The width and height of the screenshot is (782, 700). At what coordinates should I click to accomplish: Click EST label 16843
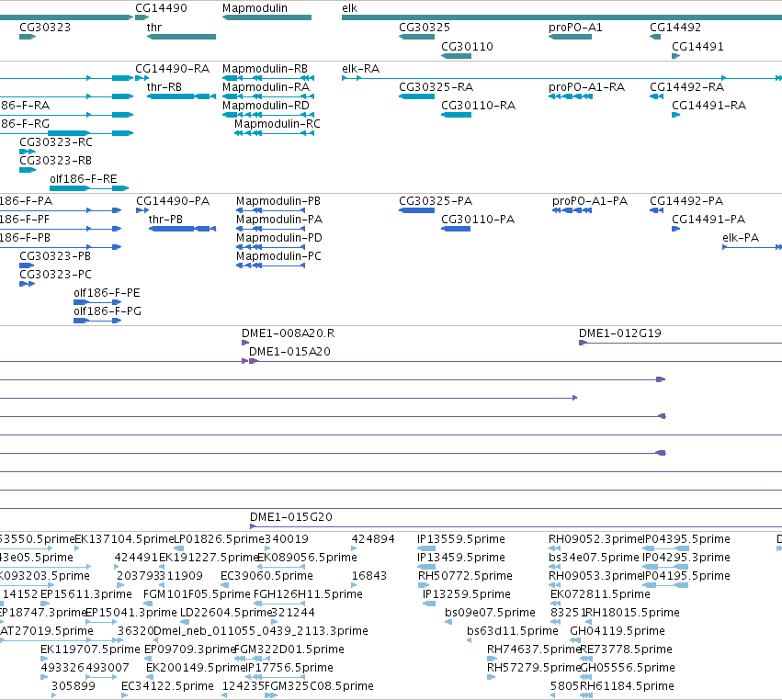coord(369,576)
